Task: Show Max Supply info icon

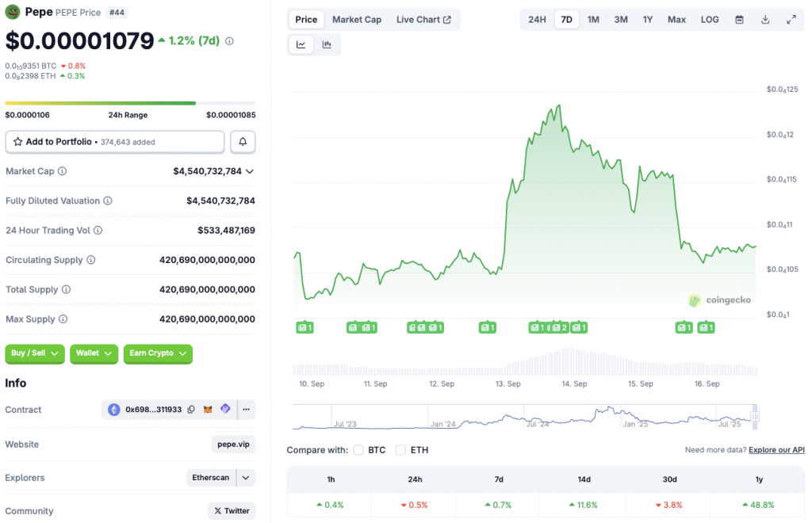Action: click(x=63, y=319)
